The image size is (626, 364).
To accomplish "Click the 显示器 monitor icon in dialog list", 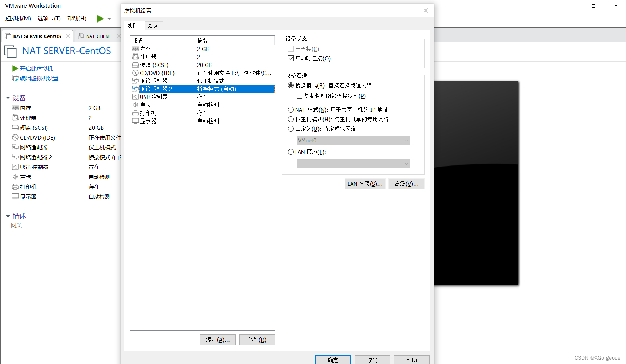I will [x=136, y=121].
